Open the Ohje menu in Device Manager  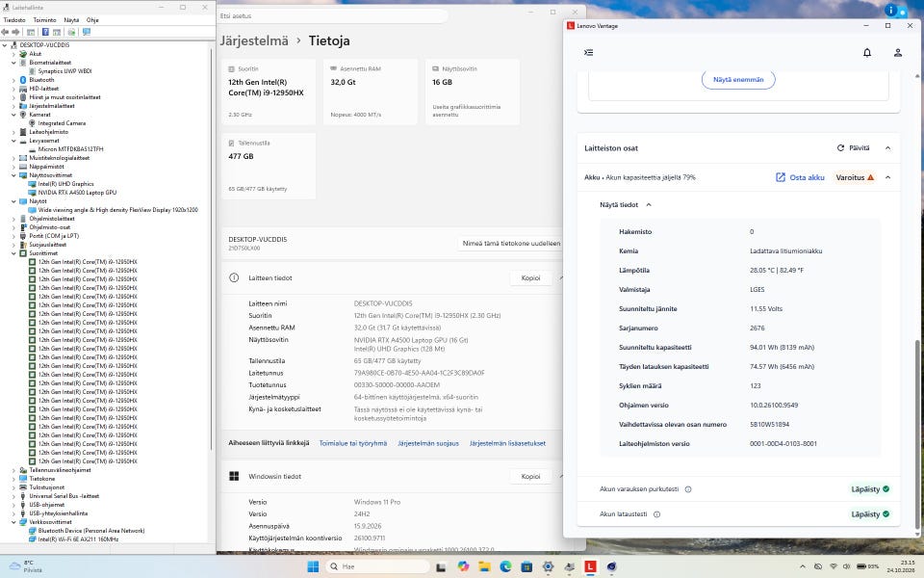coord(92,20)
